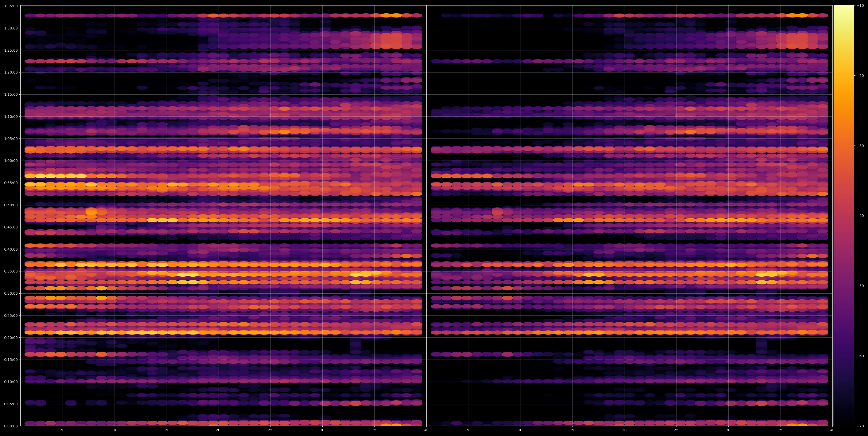868x436 pixels.
Task: Click the 0:30:00 time axis label
Action: click(11, 293)
